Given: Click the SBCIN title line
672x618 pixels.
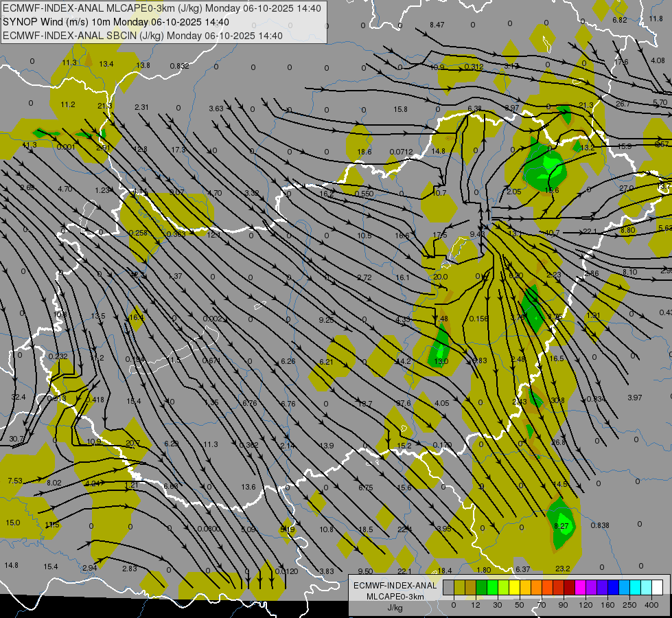Looking at the screenshot, I should click(x=143, y=36).
